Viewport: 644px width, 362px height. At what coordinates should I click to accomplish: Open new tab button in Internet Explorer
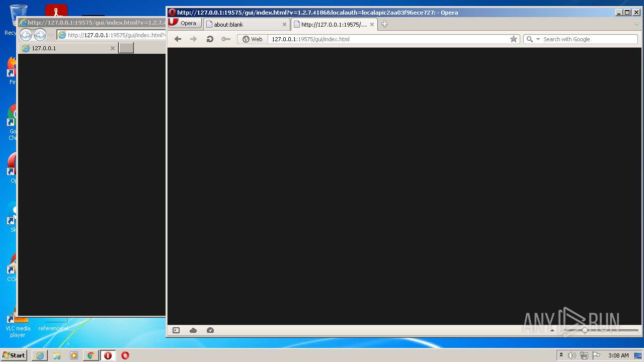tap(126, 48)
